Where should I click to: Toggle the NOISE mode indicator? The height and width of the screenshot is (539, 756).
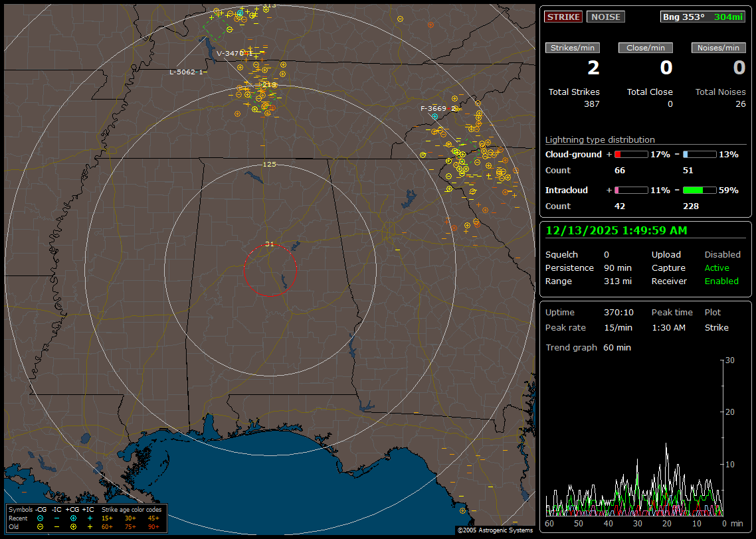pyautogui.click(x=605, y=17)
